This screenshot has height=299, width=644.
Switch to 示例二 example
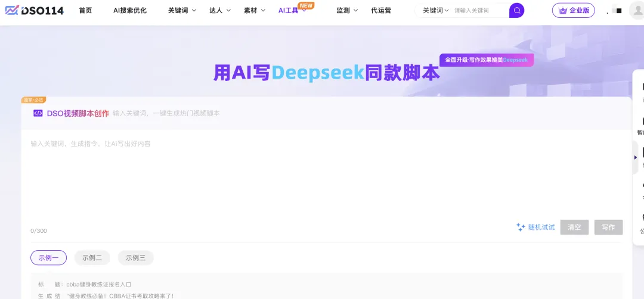click(92, 258)
